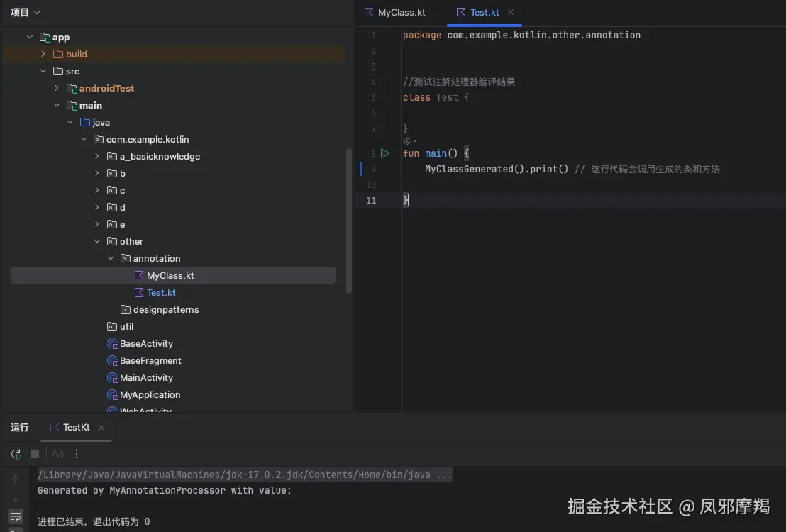The height and width of the screenshot is (532, 786).
Task: Open the 项目 view dropdown
Action: (x=25, y=13)
